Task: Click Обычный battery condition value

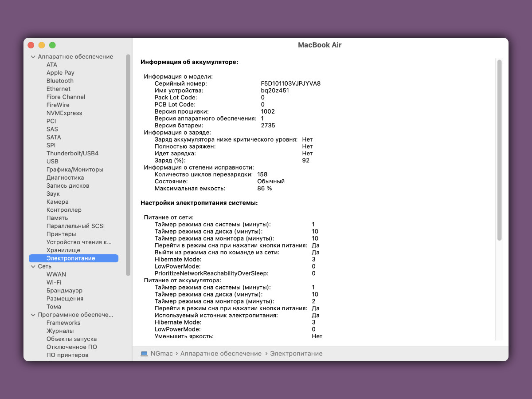Action: click(271, 182)
